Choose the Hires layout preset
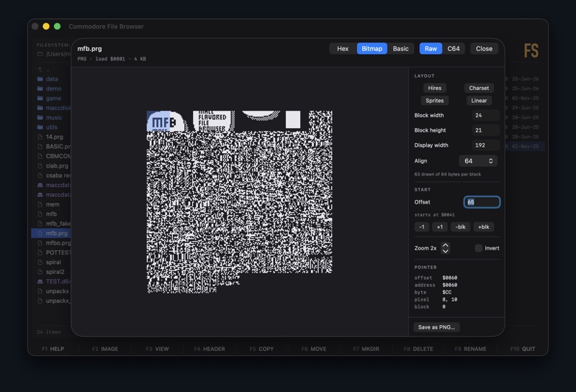 coord(435,88)
